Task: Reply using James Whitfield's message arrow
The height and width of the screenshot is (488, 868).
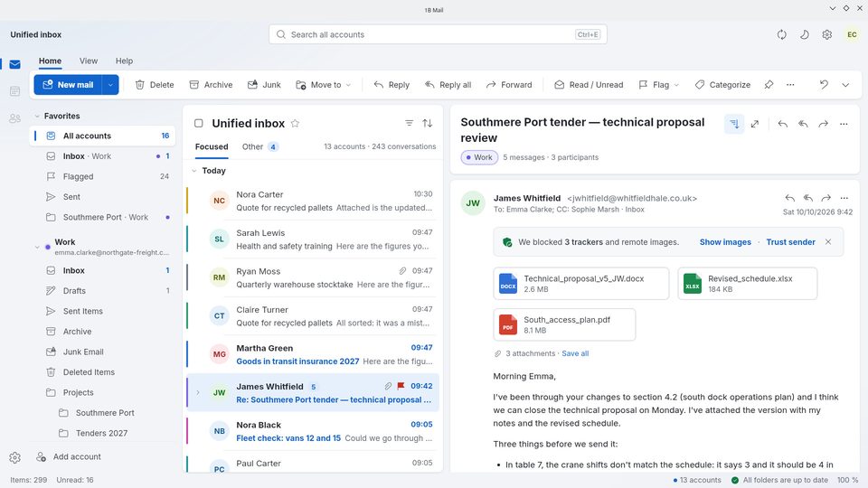Action: click(x=790, y=198)
